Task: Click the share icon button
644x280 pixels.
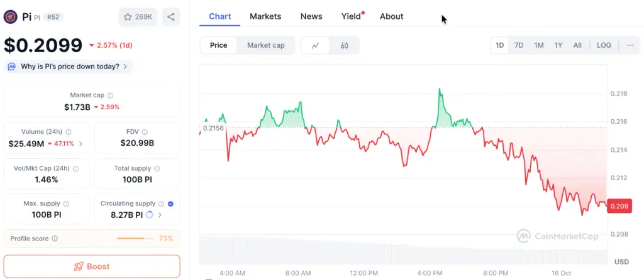Action: 170,17
